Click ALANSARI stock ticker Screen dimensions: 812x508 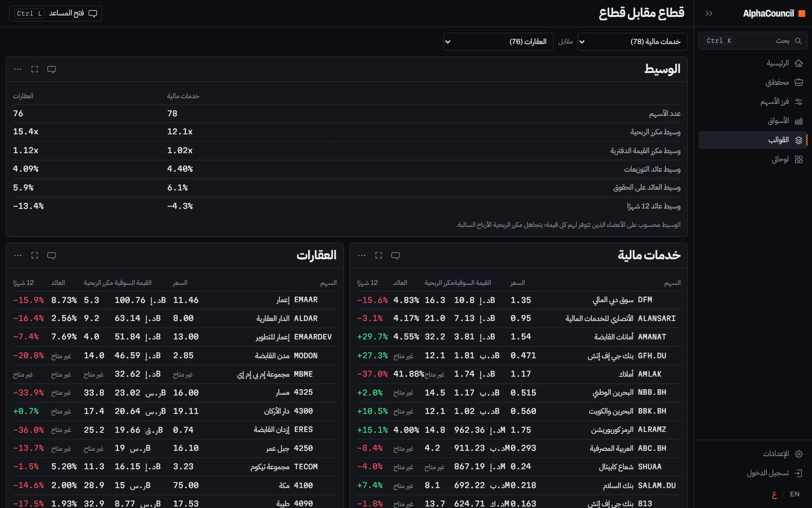coord(657,318)
